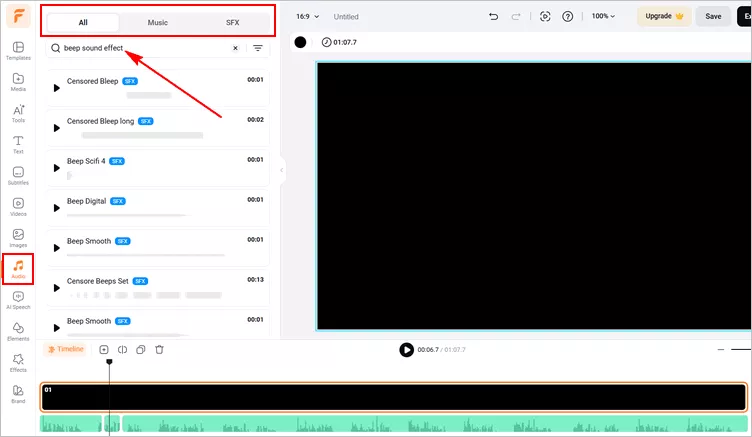Open the Media panel in sidebar

[18, 82]
